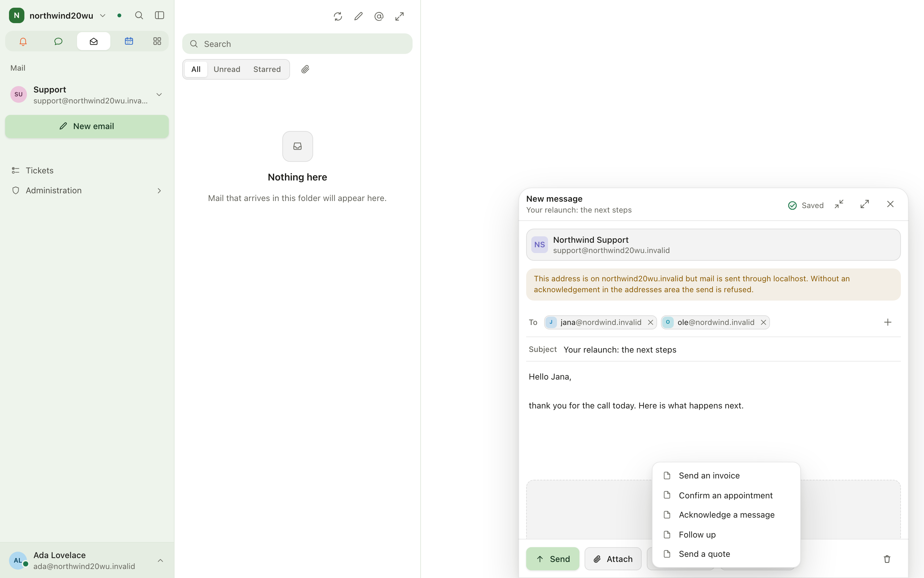Open the Ada Lovelace user menu
This screenshot has width=924, height=578.
pyautogui.click(x=87, y=560)
